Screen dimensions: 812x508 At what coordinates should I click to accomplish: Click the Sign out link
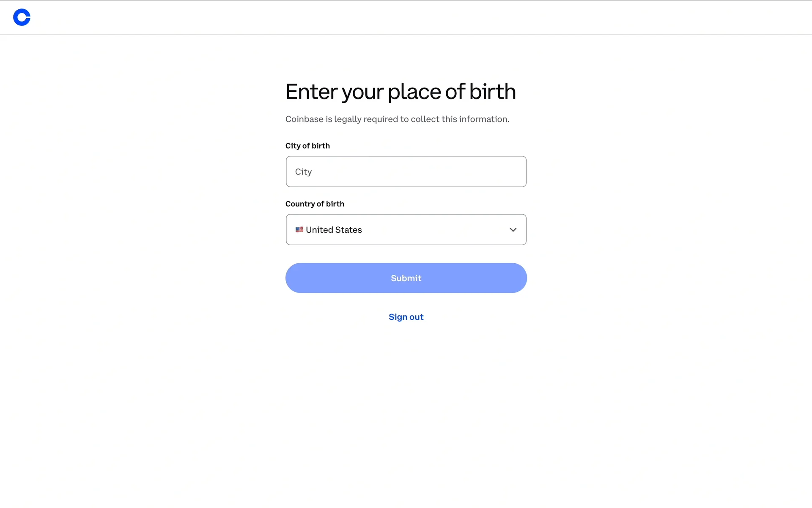[406, 317]
